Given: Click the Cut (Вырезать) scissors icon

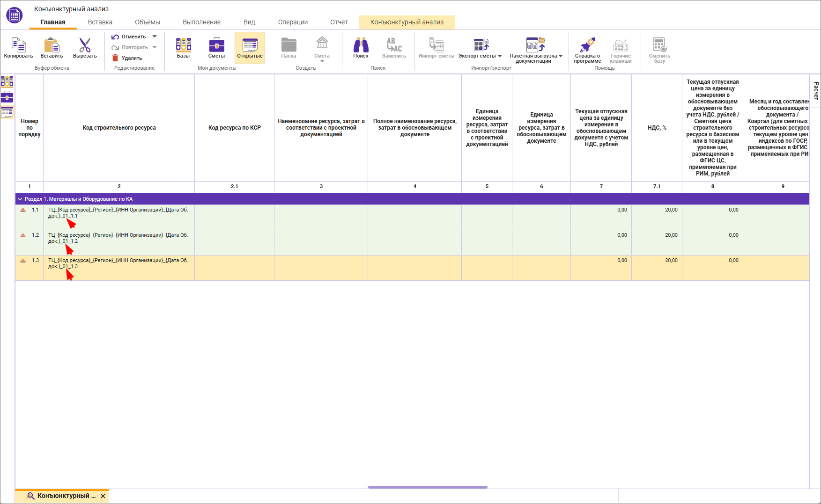Looking at the screenshot, I should (85, 46).
